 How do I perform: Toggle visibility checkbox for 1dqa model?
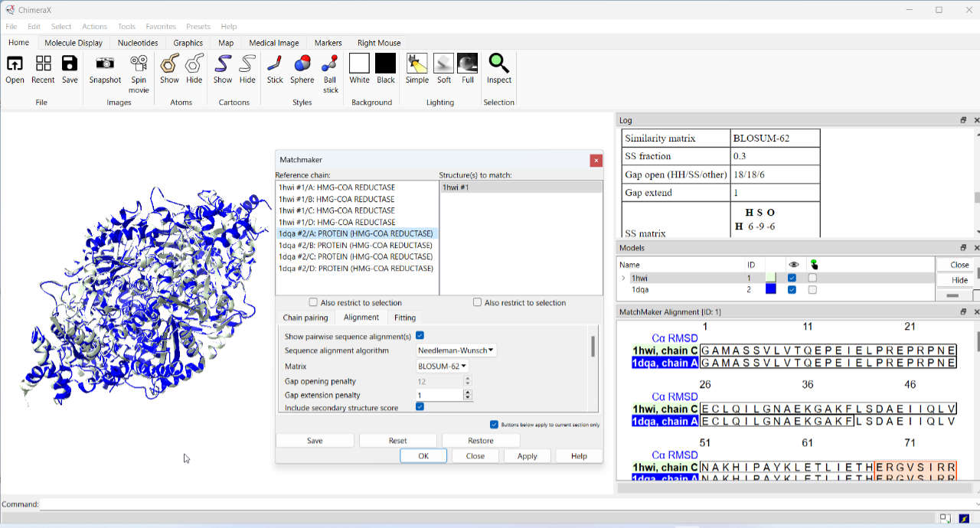point(792,290)
